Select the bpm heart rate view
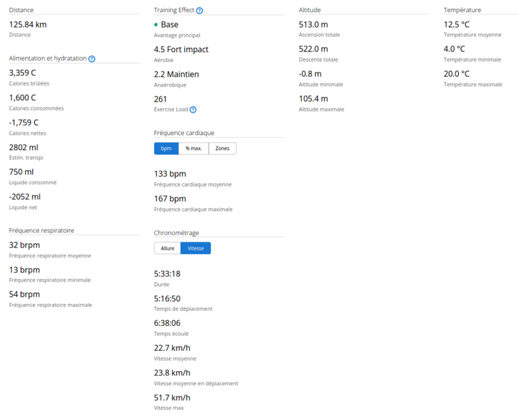Screen dimensions: 518x420 (166, 148)
